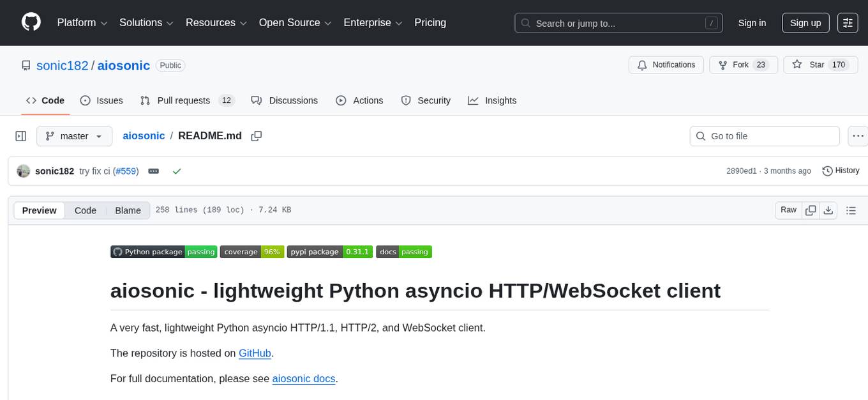Switch to Blame view toggle

(x=128, y=210)
